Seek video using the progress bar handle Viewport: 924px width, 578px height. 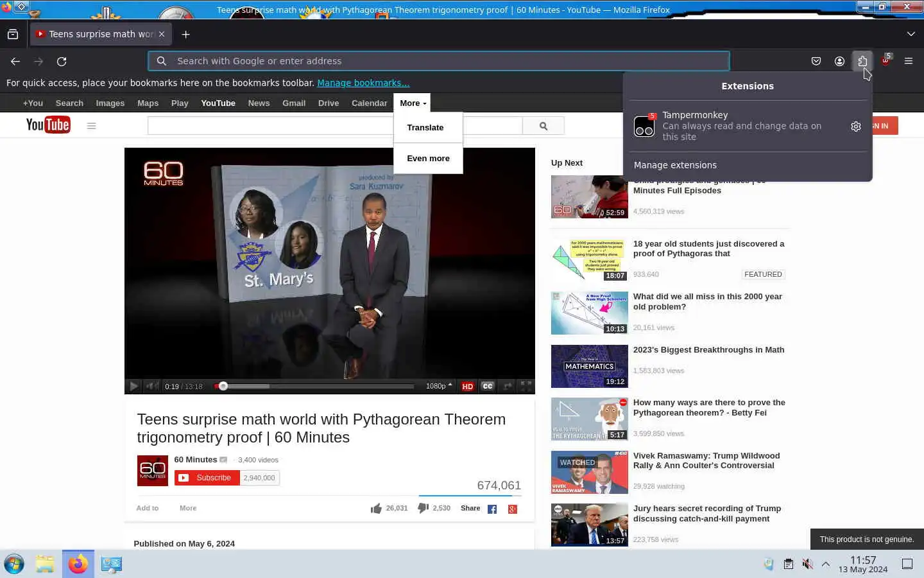click(x=223, y=386)
